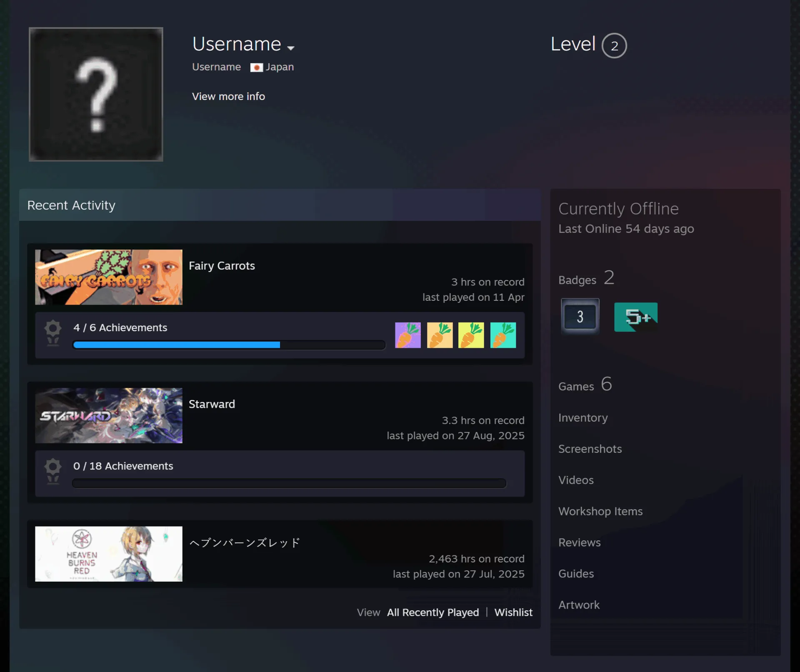Expand the Username dropdown arrow
800x672 pixels.
click(x=291, y=48)
